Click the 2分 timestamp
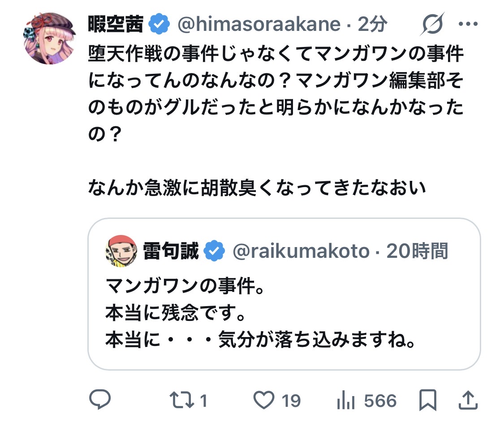Image resolution: width=504 pixels, height=427 pixels. [x=372, y=25]
